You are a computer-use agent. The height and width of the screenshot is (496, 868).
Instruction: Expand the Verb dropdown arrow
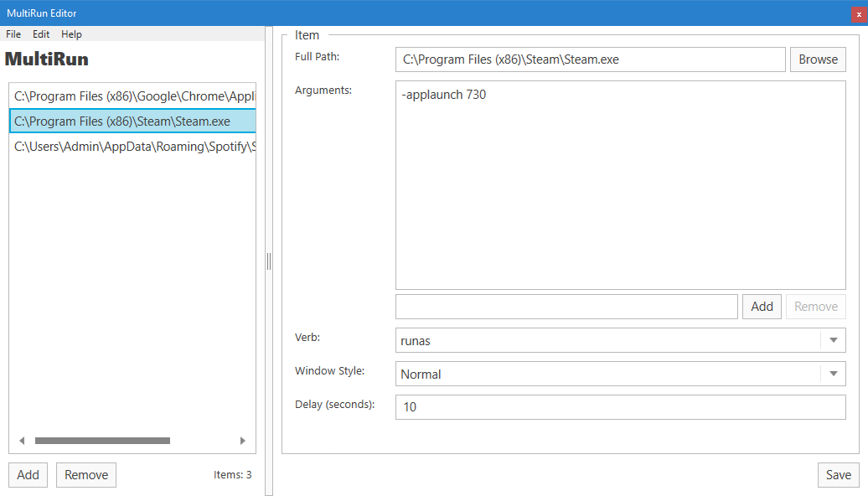(x=833, y=340)
